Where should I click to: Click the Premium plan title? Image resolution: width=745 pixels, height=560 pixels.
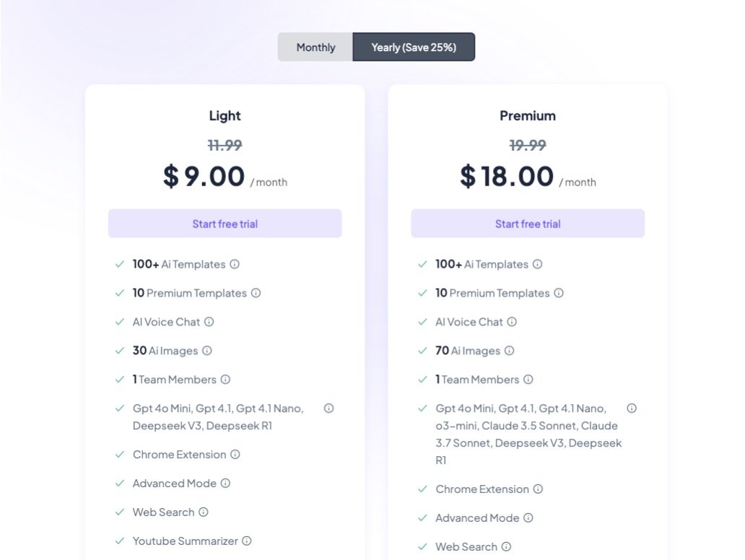528,115
